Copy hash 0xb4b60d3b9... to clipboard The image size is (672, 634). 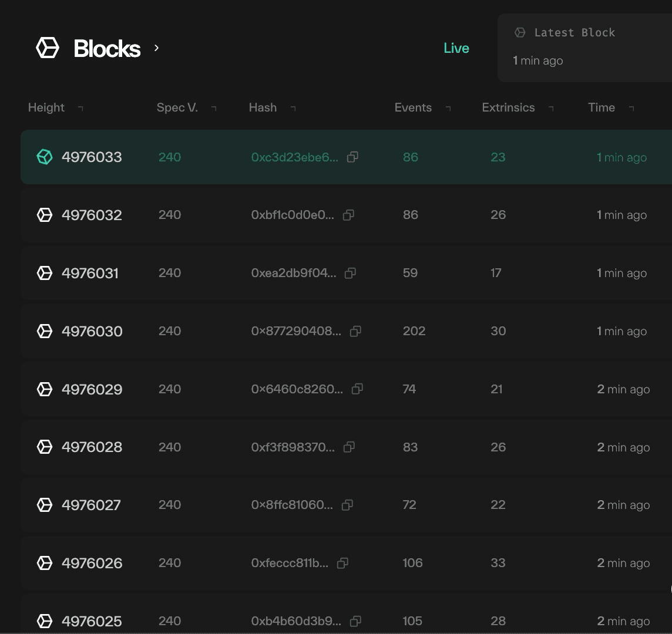[355, 620]
